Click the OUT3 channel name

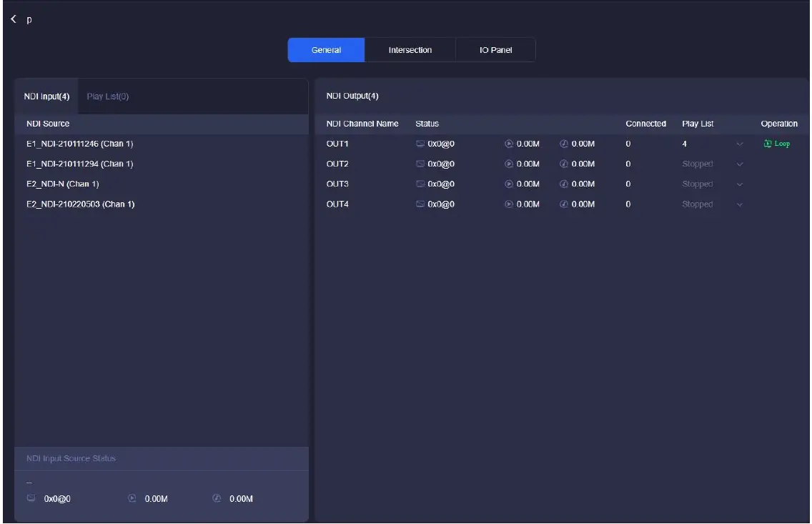point(337,184)
